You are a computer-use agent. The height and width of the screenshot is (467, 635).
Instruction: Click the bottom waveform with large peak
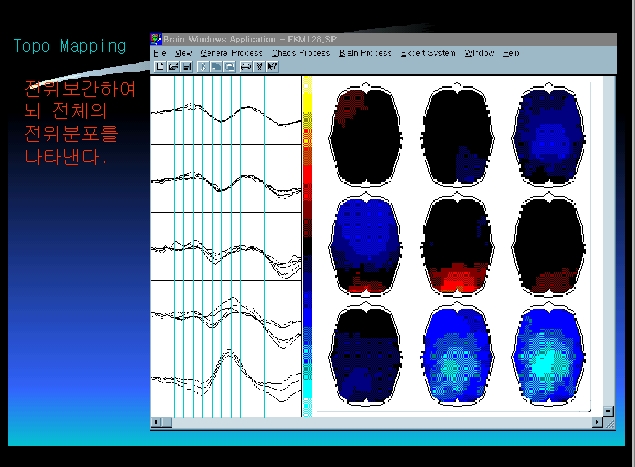click(x=226, y=375)
